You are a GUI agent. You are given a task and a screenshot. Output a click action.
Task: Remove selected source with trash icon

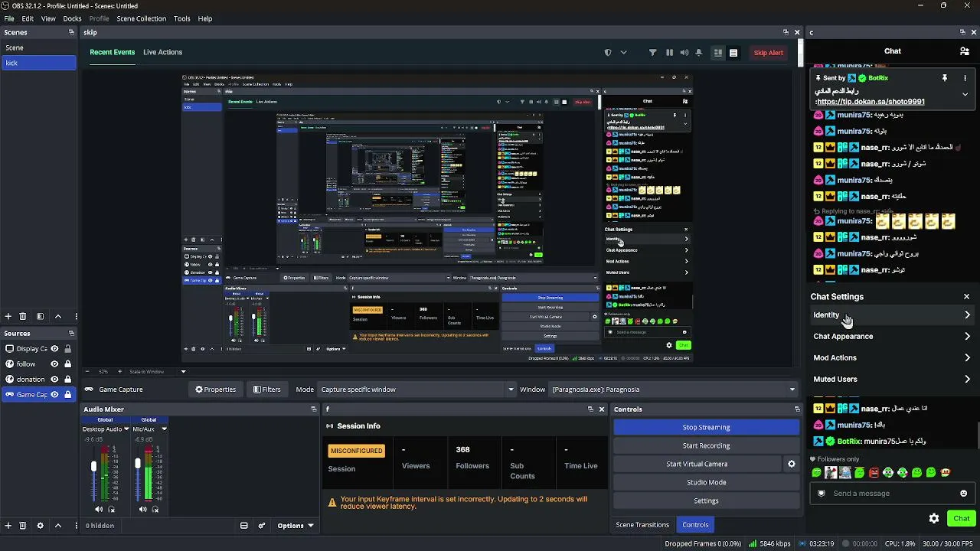point(22,526)
